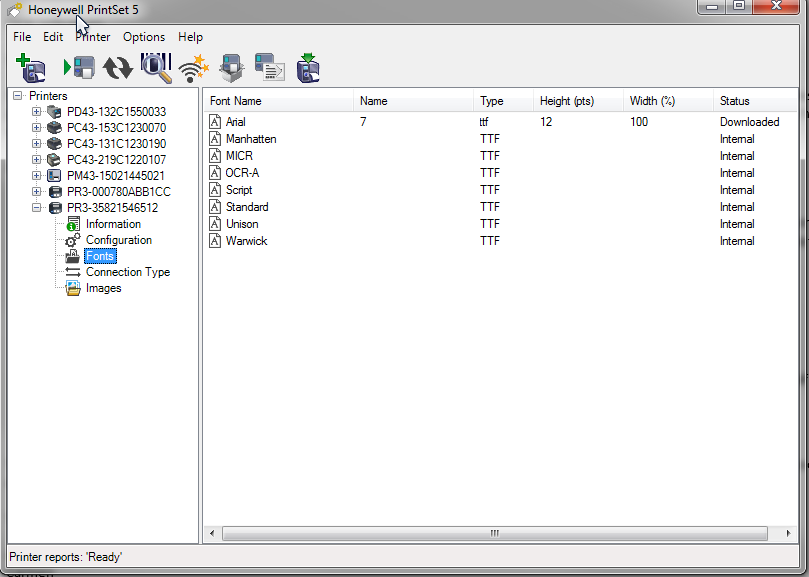Open the Printer menu
This screenshot has width=809, height=577.
pyautogui.click(x=93, y=37)
